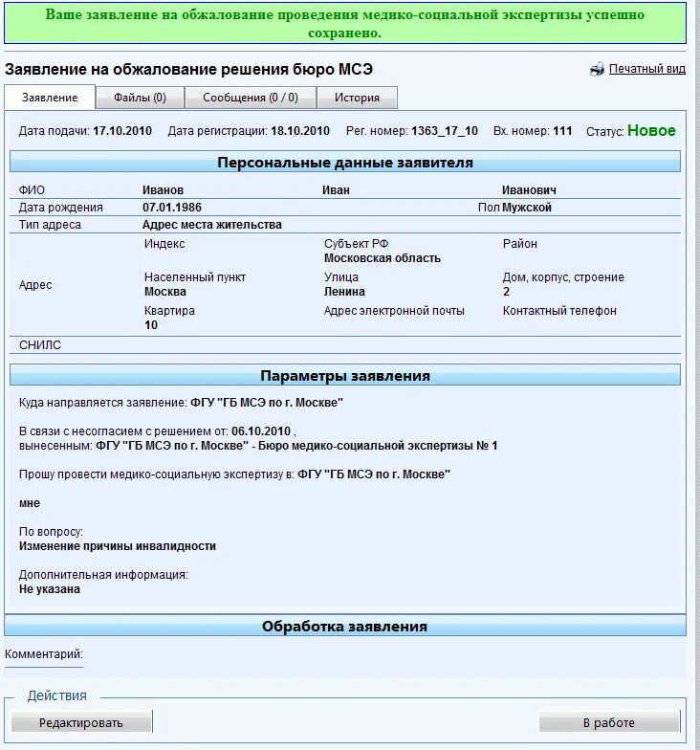Click the Комментарий label
This screenshot has width=700, height=750.
[x=44, y=654]
